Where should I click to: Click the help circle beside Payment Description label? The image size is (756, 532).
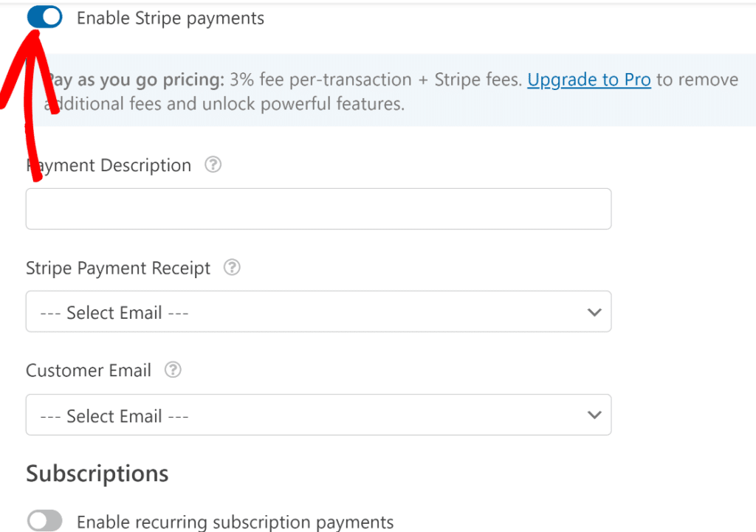pyautogui.click(x=213, y=165)
